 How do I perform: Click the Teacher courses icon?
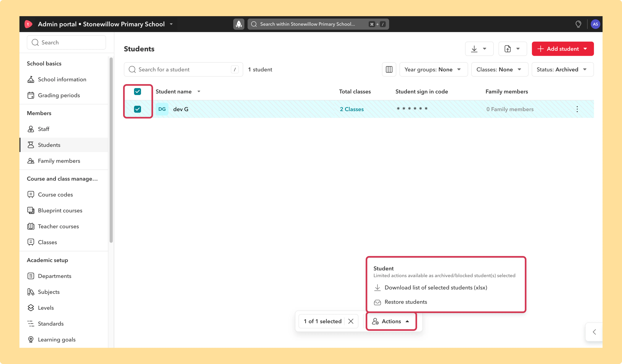click(31, 226)
